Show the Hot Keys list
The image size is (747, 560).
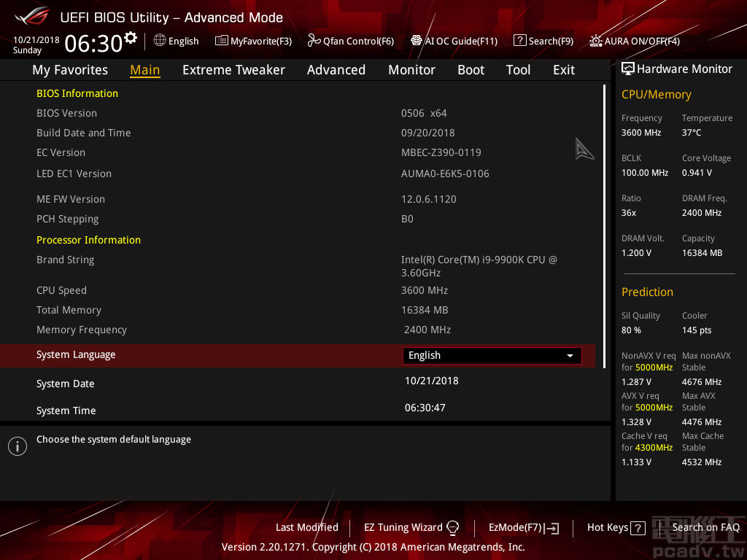pos(608,527)
